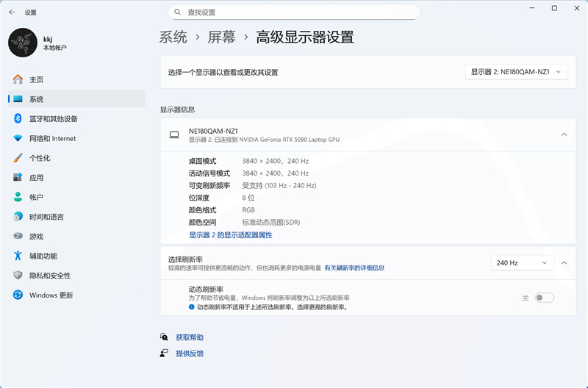Open 应用 settings
Viewport: 588px width, 388px height.
click(x=76, y=177)
